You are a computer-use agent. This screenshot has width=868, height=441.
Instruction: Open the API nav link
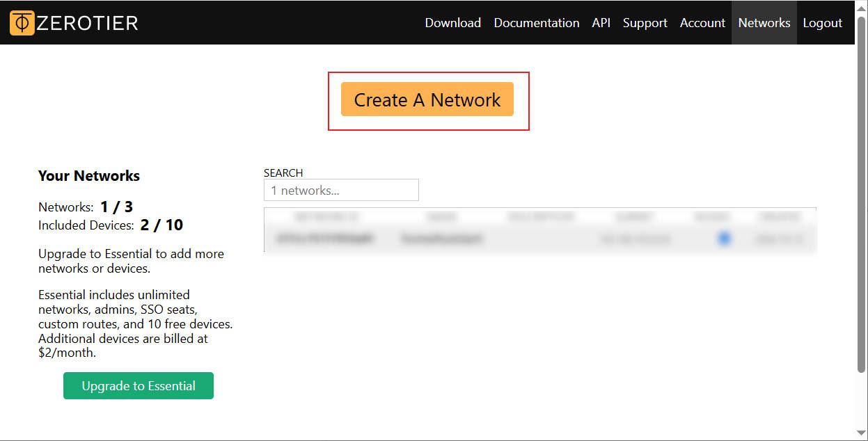pos(601,23)
